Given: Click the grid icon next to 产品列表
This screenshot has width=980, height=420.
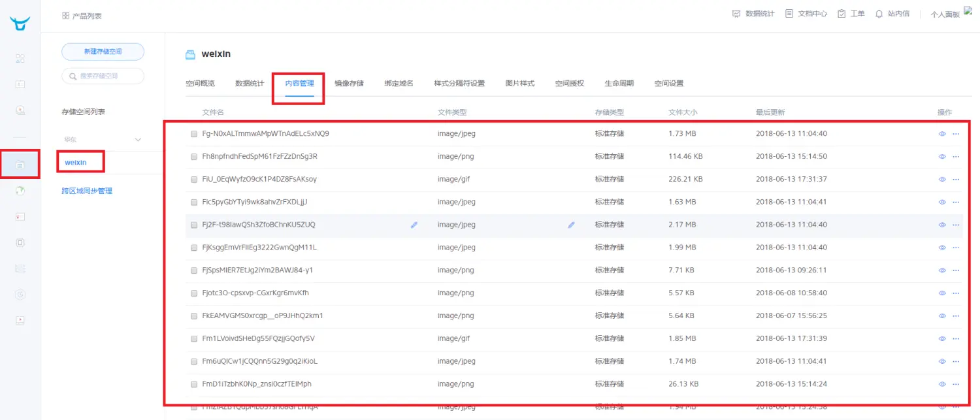Looking at the screenshot, I should coord(65,16).
